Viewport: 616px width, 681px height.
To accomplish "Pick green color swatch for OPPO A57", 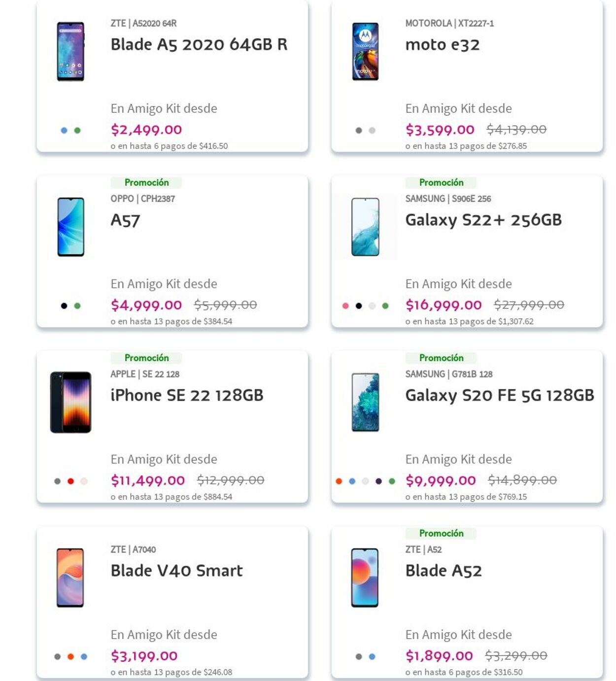I will pos(77,306).
